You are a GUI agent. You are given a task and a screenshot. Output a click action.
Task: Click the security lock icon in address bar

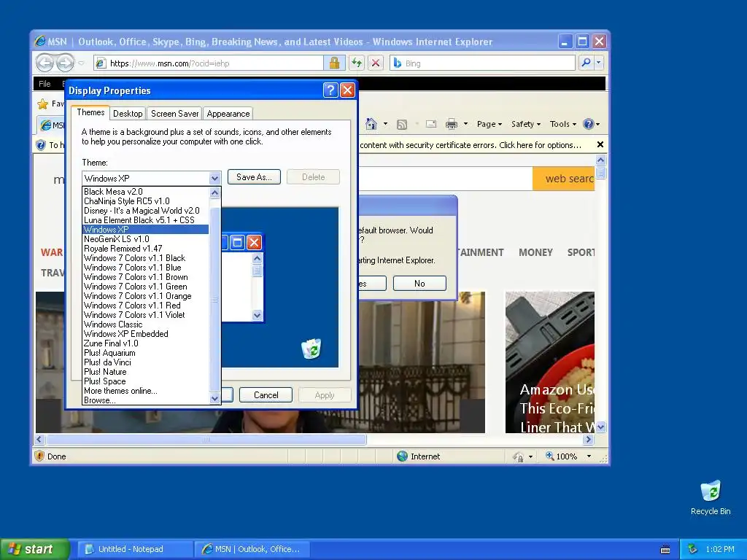[334, 63]
